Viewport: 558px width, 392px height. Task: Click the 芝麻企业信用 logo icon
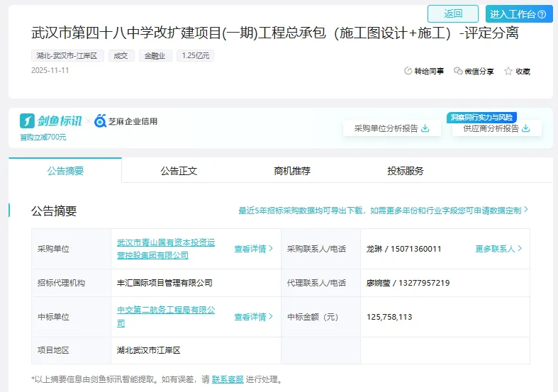click(101, 121)
